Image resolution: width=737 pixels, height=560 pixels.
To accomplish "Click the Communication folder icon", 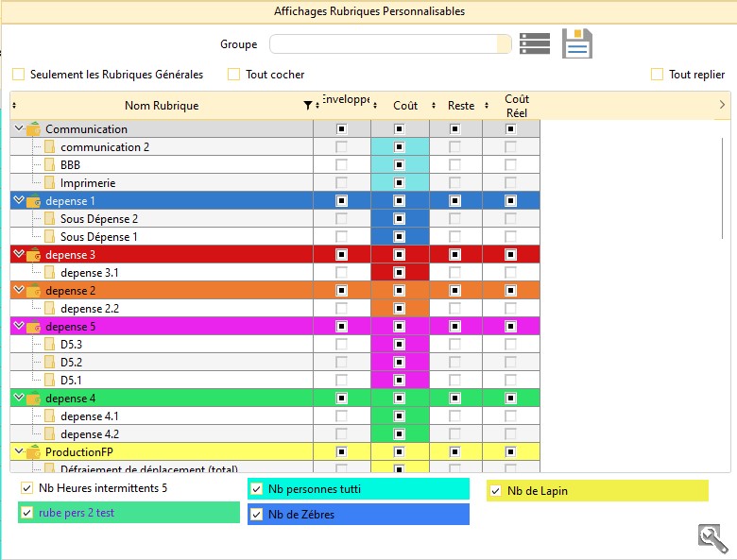I will click(x=33, y=129).
